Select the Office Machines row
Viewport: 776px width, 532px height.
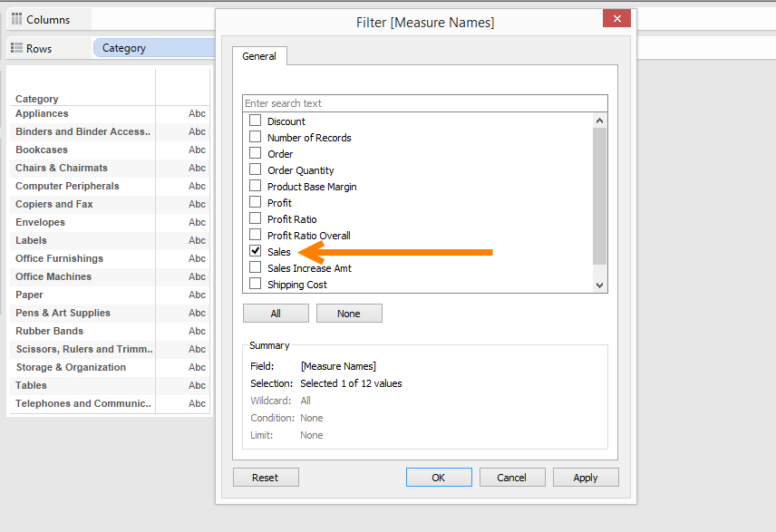pos(53,276)
